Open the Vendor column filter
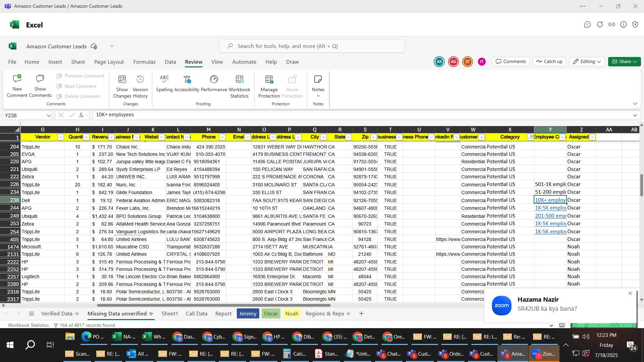The width and height of the screenshot is (644, 362). click(x=61, y=137)
